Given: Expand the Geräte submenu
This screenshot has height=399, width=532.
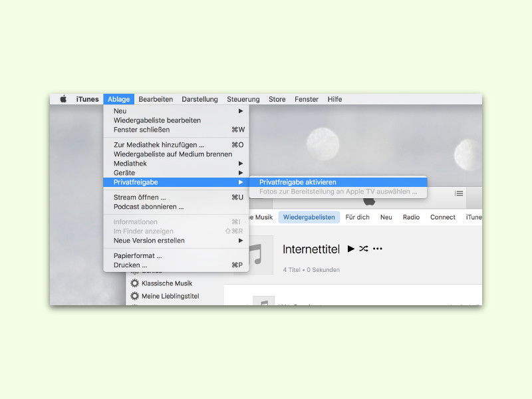Looking at the screenshot, I should 176,173.
